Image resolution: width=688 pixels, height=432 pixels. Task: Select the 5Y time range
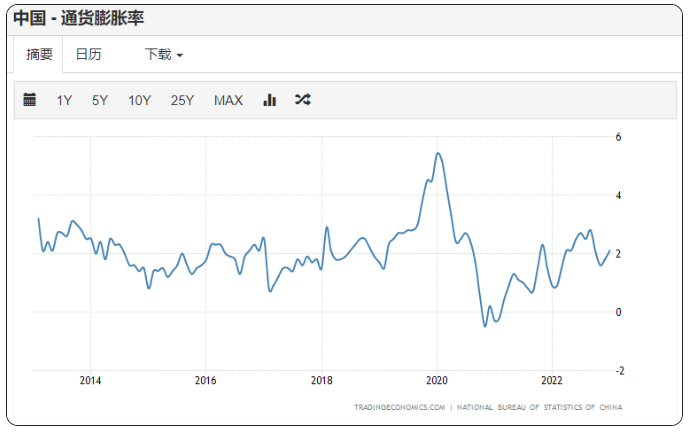pyautogui.click(x=100, y=100)
